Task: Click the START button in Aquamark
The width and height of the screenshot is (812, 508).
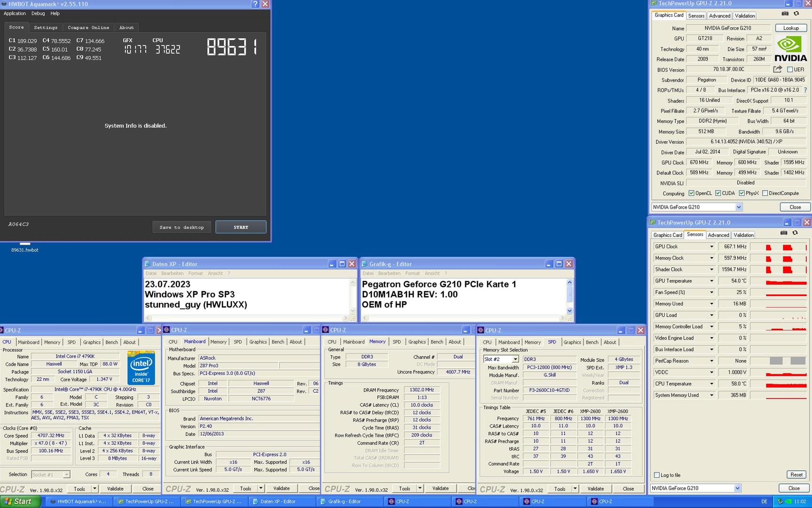Action: click(x=241, y=227)
